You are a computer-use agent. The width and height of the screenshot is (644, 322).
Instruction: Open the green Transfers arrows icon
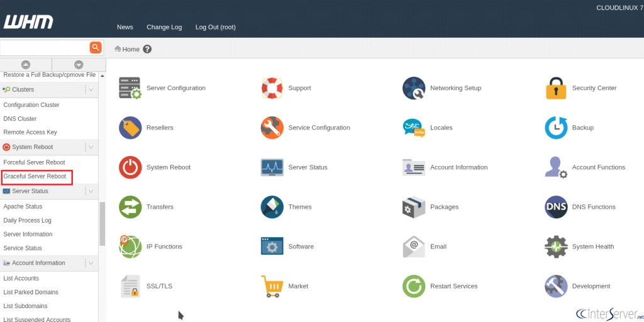[x=130, y=207]
